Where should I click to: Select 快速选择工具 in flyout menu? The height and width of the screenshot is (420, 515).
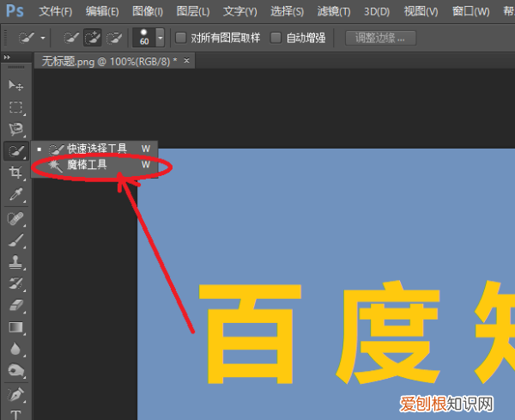(94, 149)
